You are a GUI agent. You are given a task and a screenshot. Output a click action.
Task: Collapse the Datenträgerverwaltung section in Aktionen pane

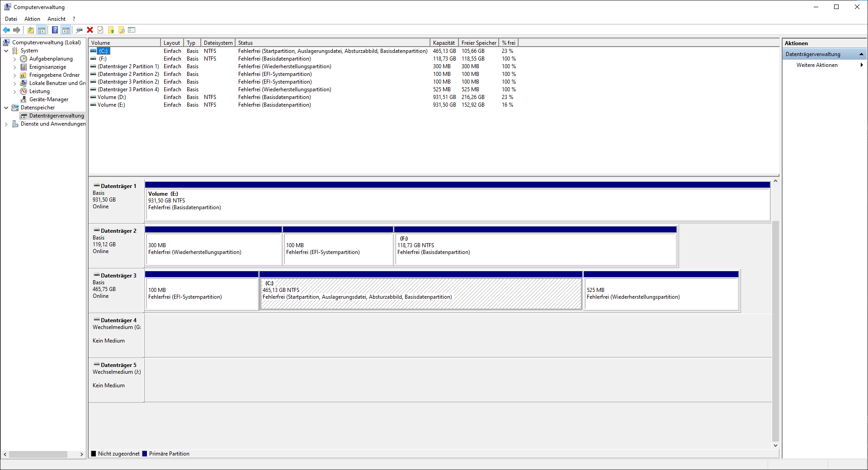[861, 54]
